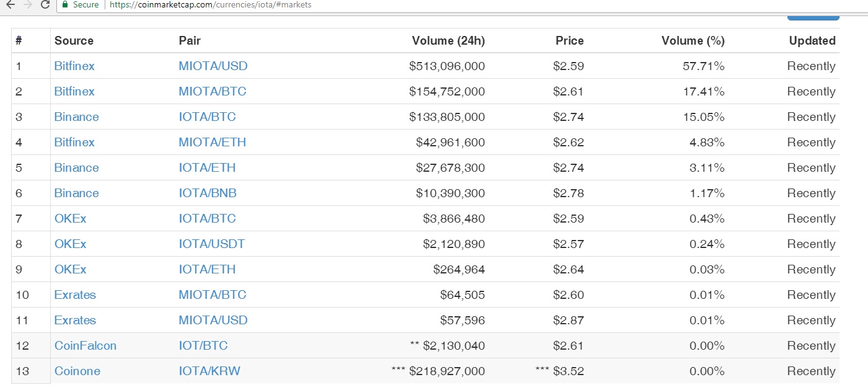The image size is (868, 390).
Task: Open Binance link in row 6
Action: coord(77,193)
